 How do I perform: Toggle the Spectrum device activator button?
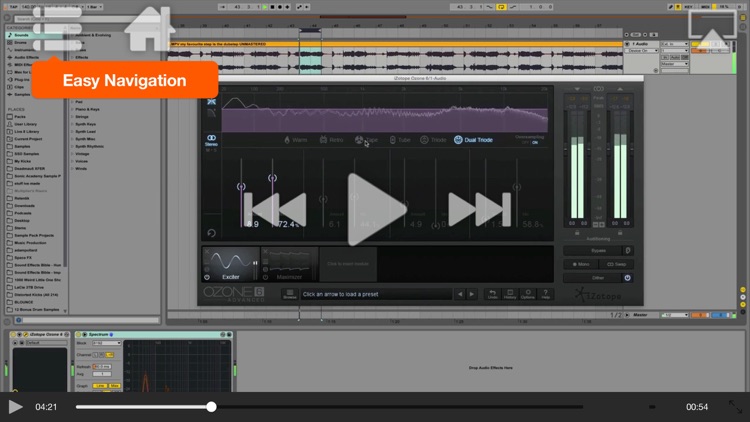point(78,334)
